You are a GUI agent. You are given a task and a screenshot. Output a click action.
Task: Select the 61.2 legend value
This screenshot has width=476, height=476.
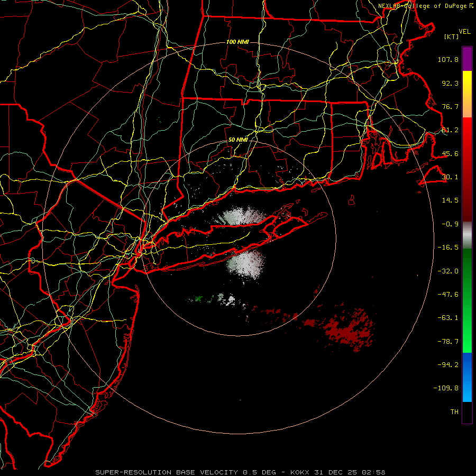click(x=450, y=130)
